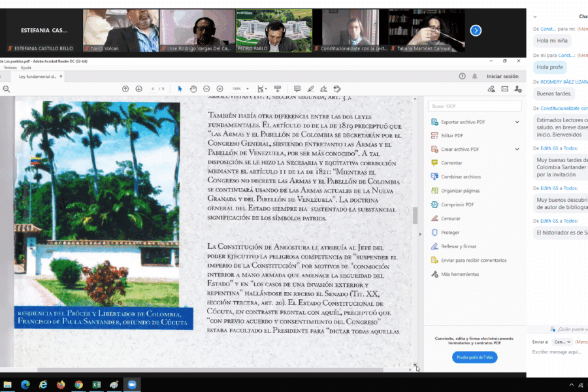Open the Enviar a recipient dropdown
This screenshot has height=392, width=588.
pyautogui.click(x=562, y=342)
